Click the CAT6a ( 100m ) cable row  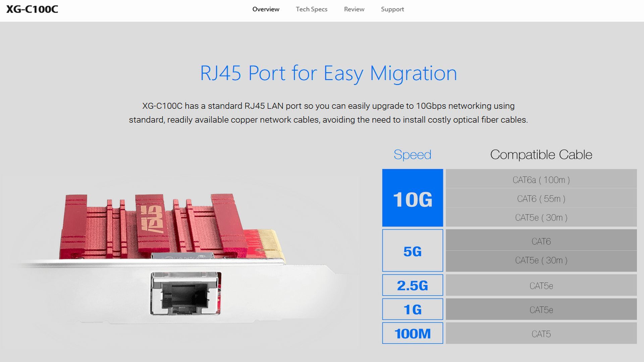click(x=541, y=179)
